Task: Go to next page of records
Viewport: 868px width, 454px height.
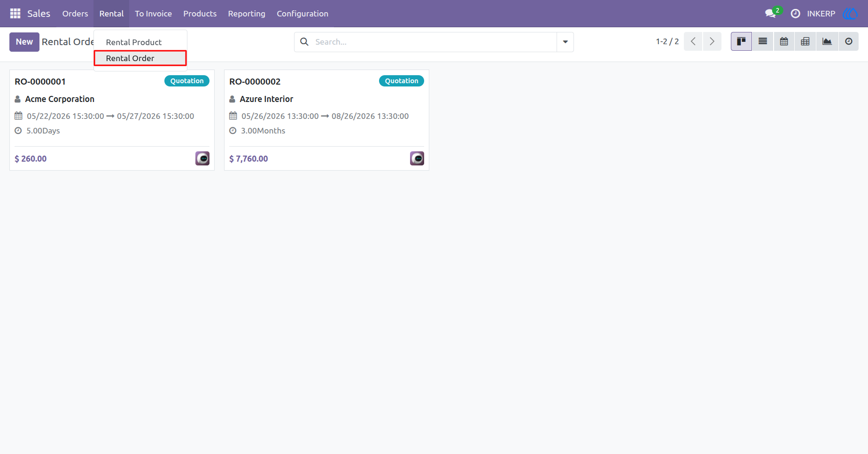Action: click(x=712, y=42)
